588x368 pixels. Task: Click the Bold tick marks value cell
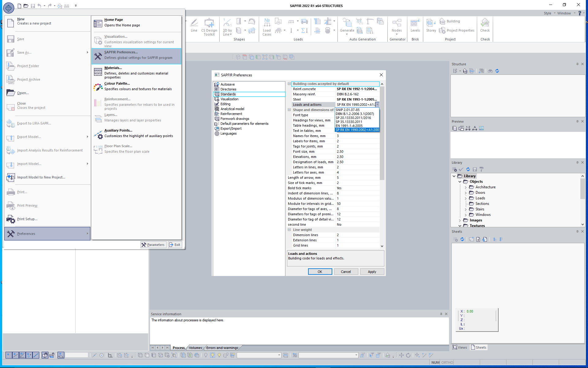tap(357, 188)
